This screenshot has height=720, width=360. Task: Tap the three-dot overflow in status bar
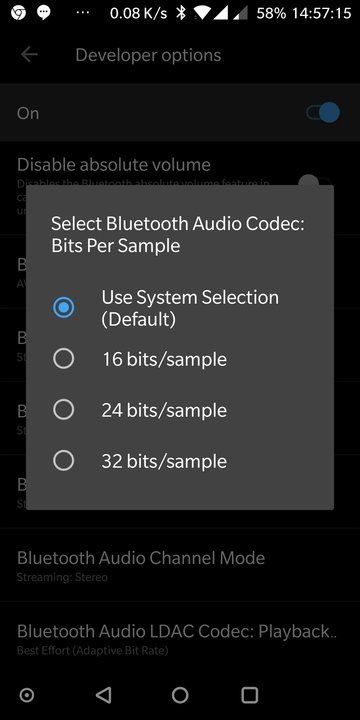click(83, 13)
